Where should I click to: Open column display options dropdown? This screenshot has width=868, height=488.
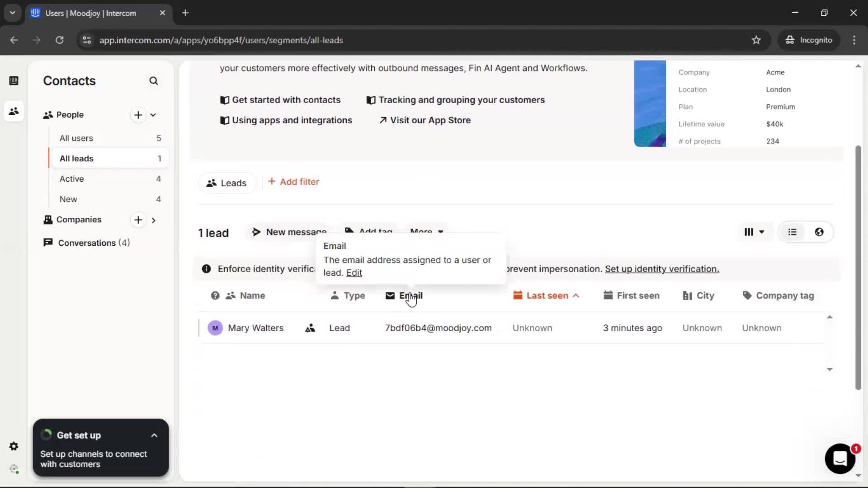[754, 232]
